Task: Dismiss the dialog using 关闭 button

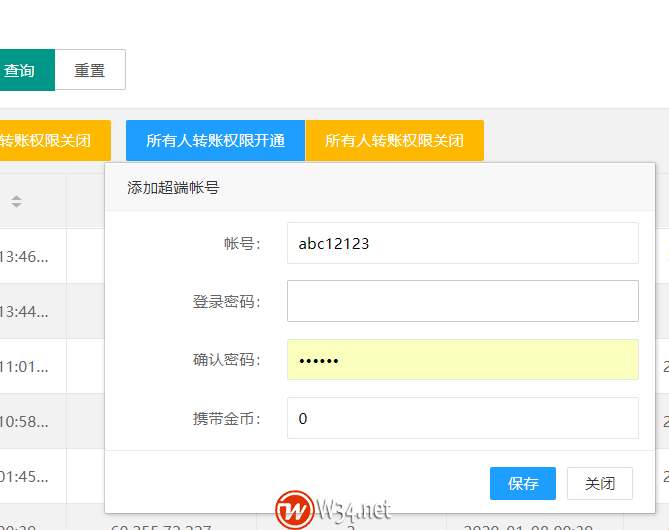Action: point(600,484)
